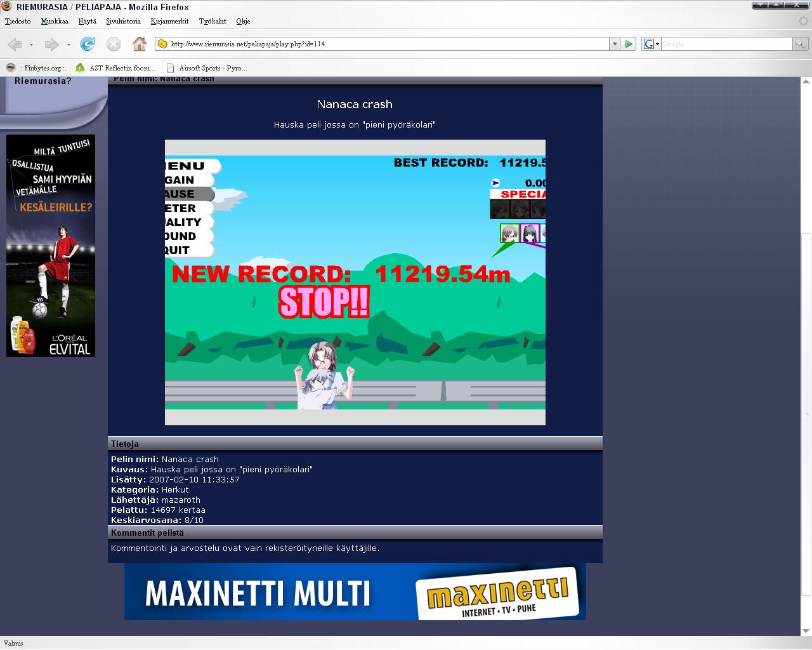Click inside the Google search field
The height and width of the screenshot is (650, 812).
click(726, 44)
